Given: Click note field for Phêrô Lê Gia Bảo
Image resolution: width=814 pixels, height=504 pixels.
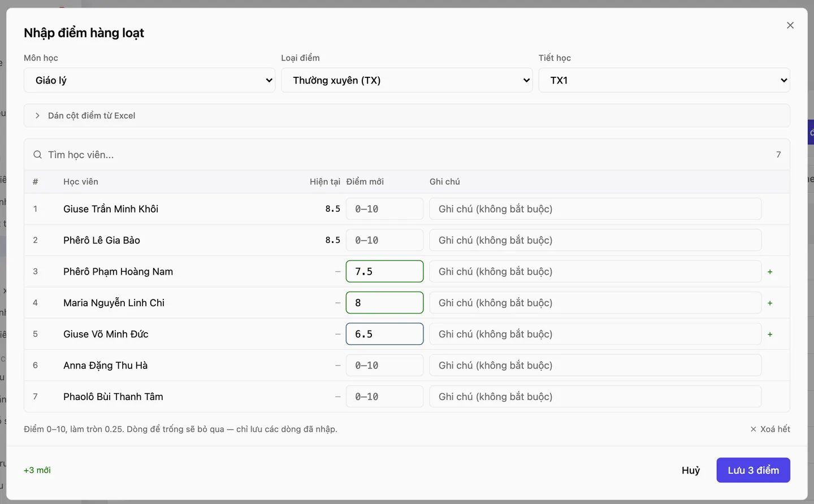Looking at the screenshot, I should tap(595, 240).
